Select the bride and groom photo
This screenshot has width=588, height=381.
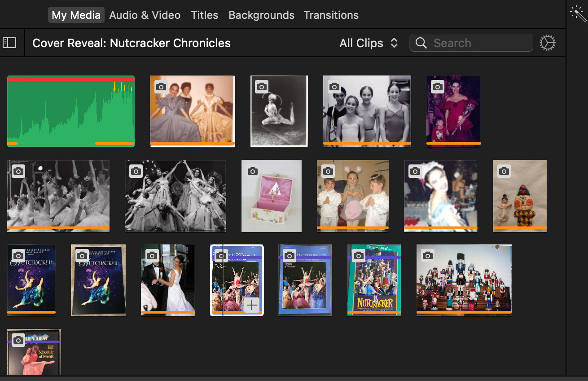(x=168, y=280)
